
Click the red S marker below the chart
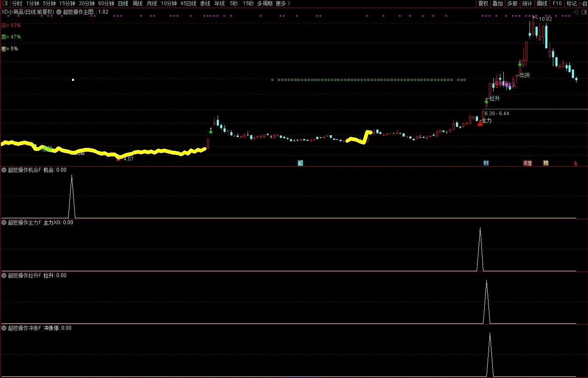575,164
